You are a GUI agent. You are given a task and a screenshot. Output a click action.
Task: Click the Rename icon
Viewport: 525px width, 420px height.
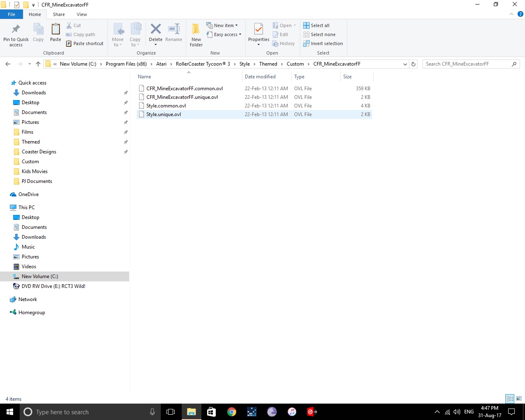click(174, 29)
